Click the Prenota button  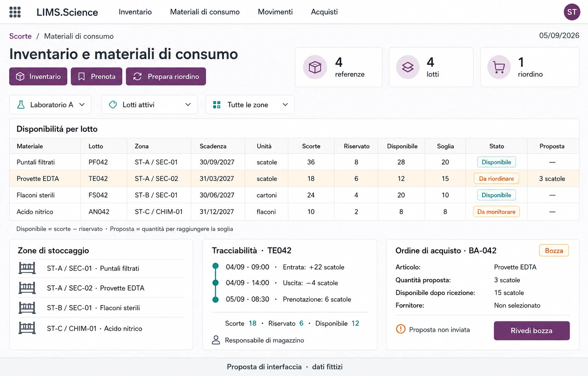[96, 76]
